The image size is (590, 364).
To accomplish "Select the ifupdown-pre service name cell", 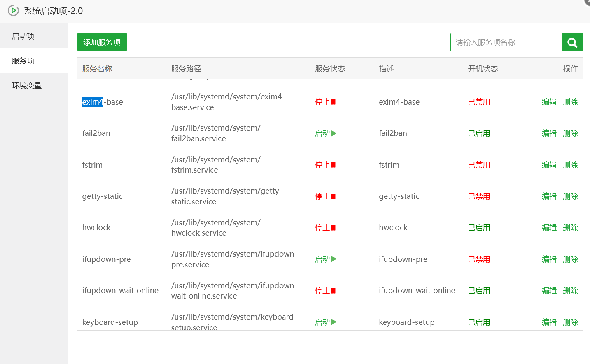I will click(106, 259).
